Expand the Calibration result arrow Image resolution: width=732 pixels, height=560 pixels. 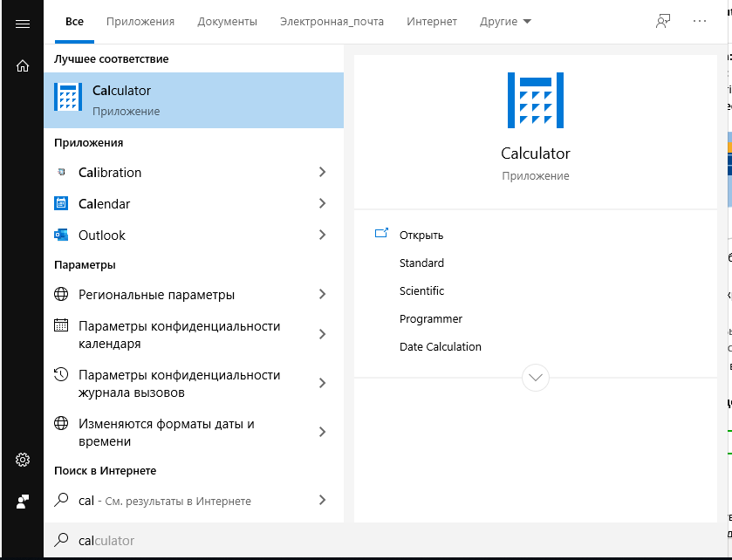click(322, 172)
